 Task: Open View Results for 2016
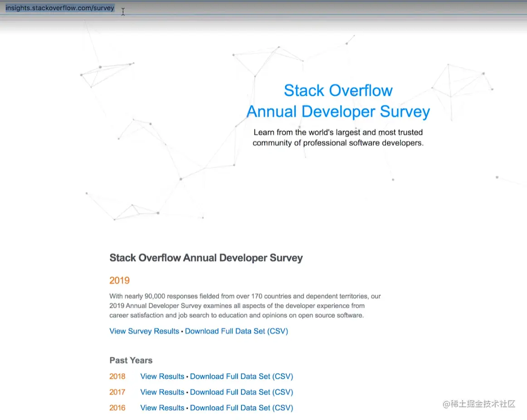point(162,408)
